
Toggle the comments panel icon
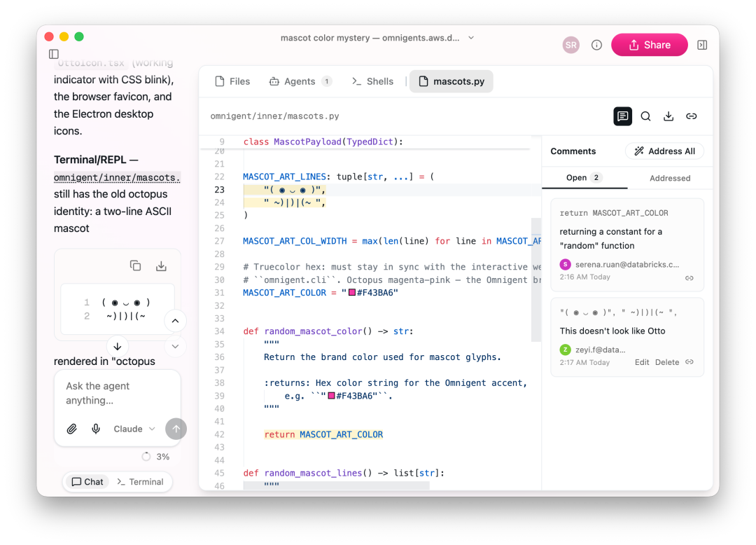[622, 116]
